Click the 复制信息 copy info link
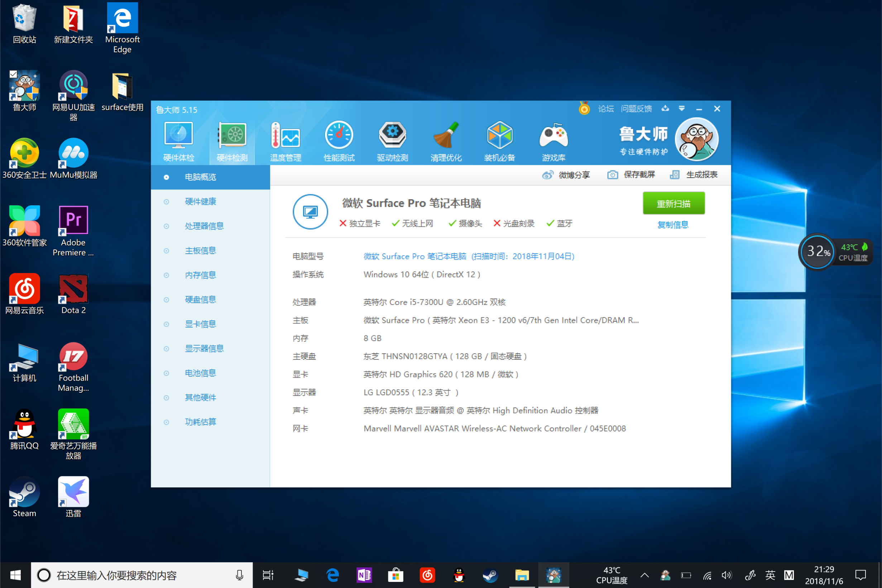Image resolution: width=882 pixels, height=588 pixels. pyautogui.click(x=673, y=225)
